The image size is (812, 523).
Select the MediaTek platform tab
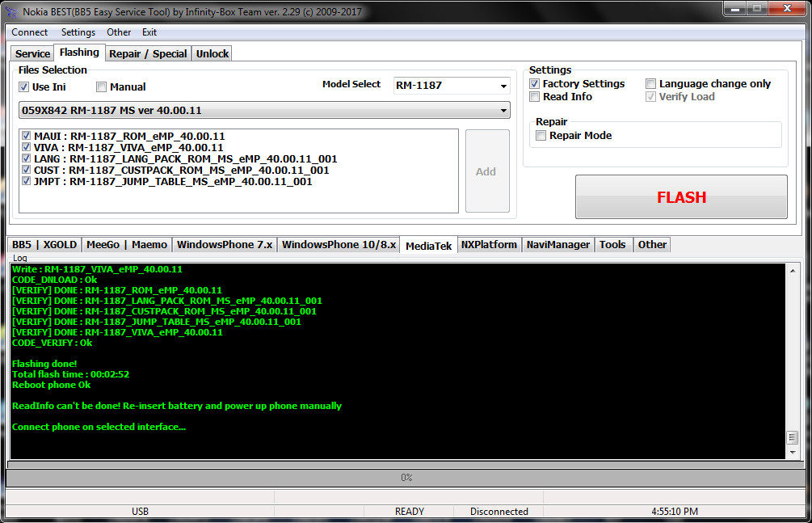(429, 246)
